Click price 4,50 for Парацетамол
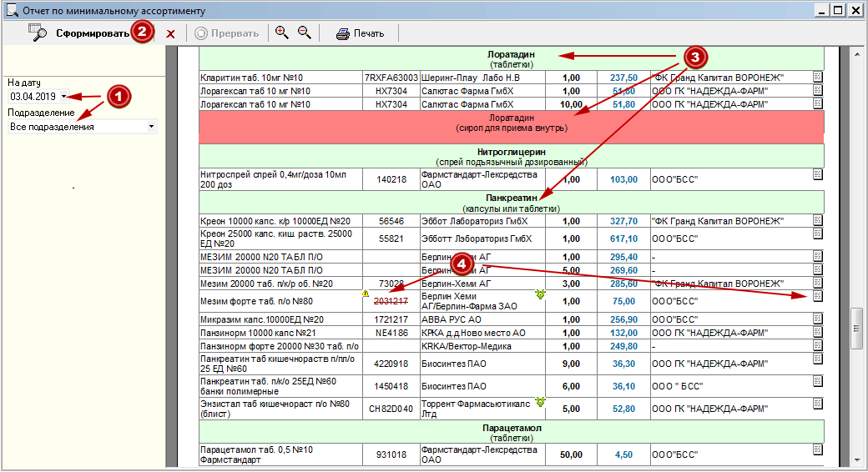 point(624,454)
